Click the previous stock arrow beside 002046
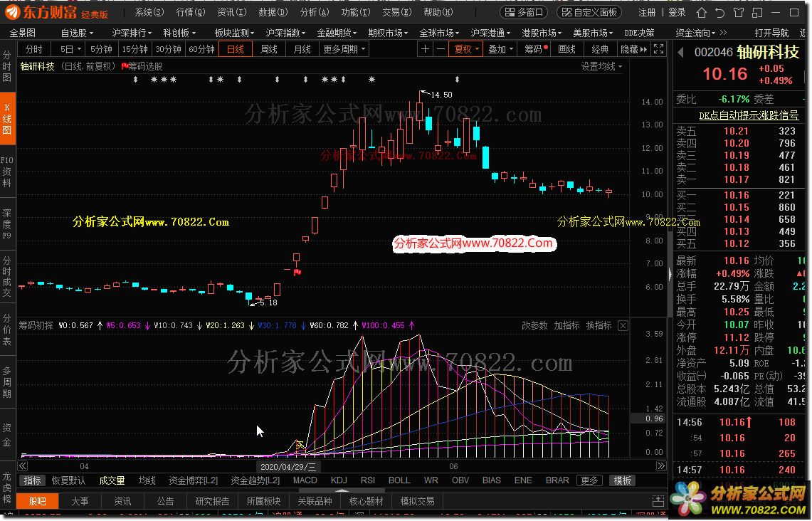 click(x=680, y=52)
